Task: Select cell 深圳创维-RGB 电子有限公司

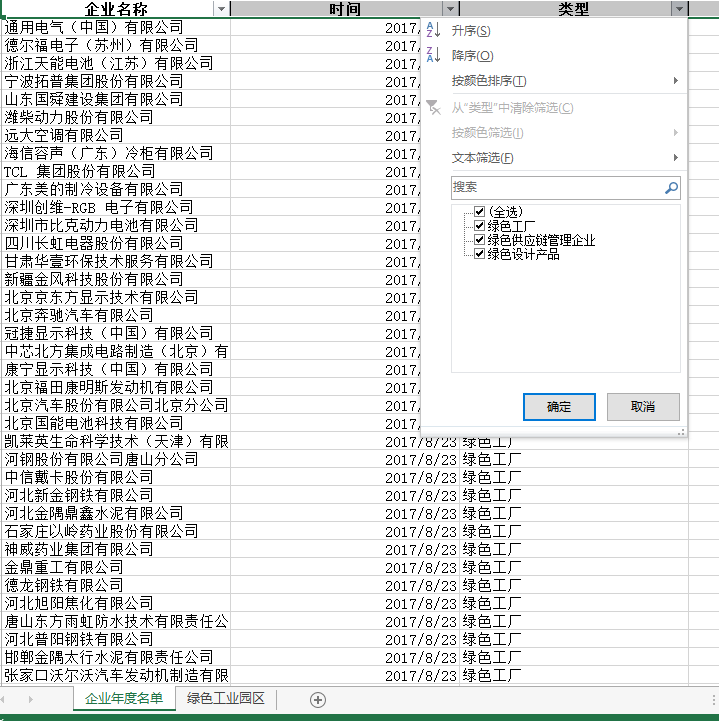Action: (116, 207)
